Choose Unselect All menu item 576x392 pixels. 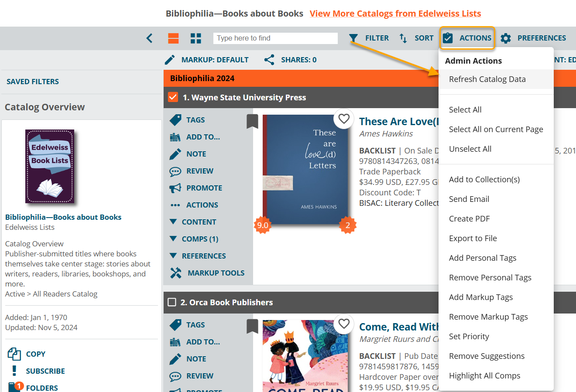(496, 149)
